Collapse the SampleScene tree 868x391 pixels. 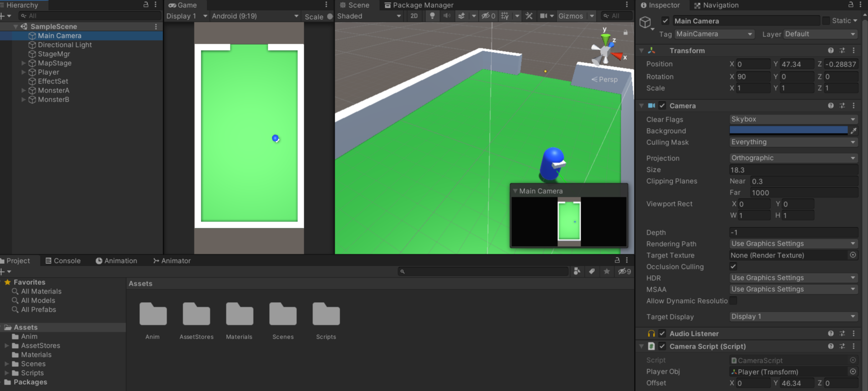(15, 26)
